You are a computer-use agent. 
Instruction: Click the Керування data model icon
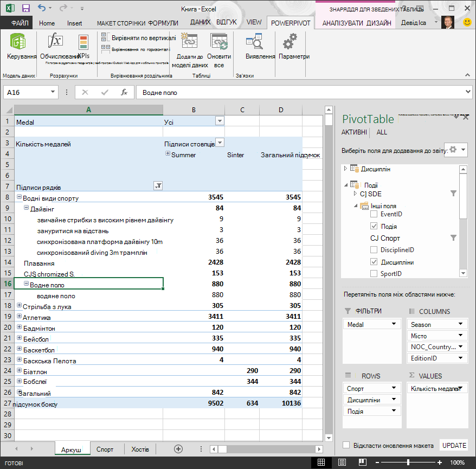18,42
